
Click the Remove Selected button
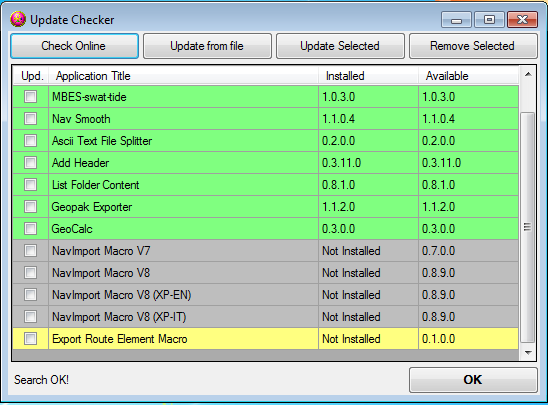point(473,46)
